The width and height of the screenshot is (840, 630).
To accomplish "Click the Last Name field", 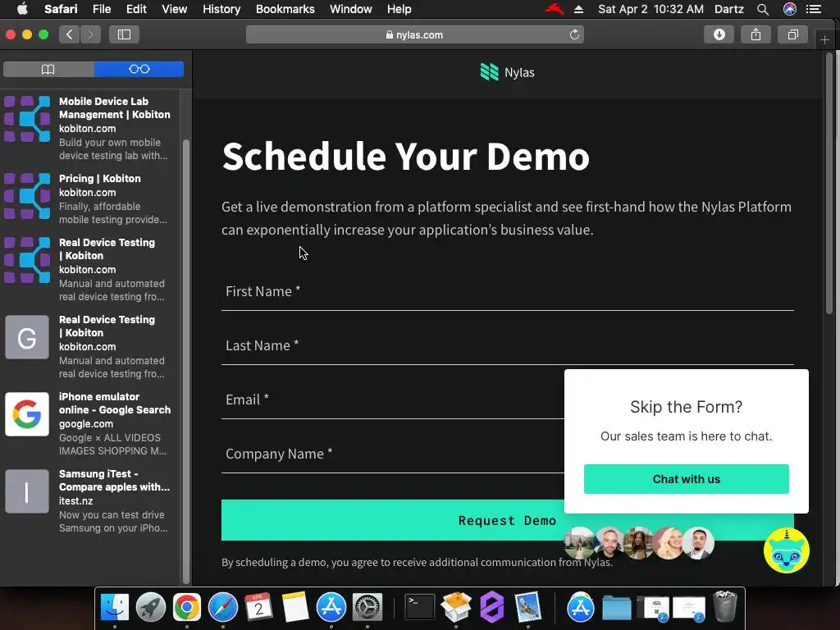I will 507,345.
